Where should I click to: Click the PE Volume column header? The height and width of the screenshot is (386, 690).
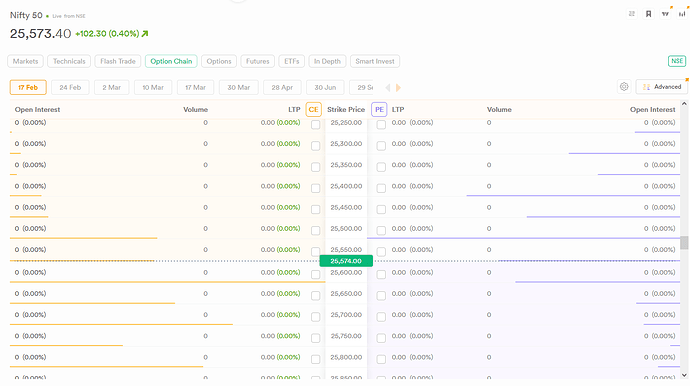coord(499,110)
